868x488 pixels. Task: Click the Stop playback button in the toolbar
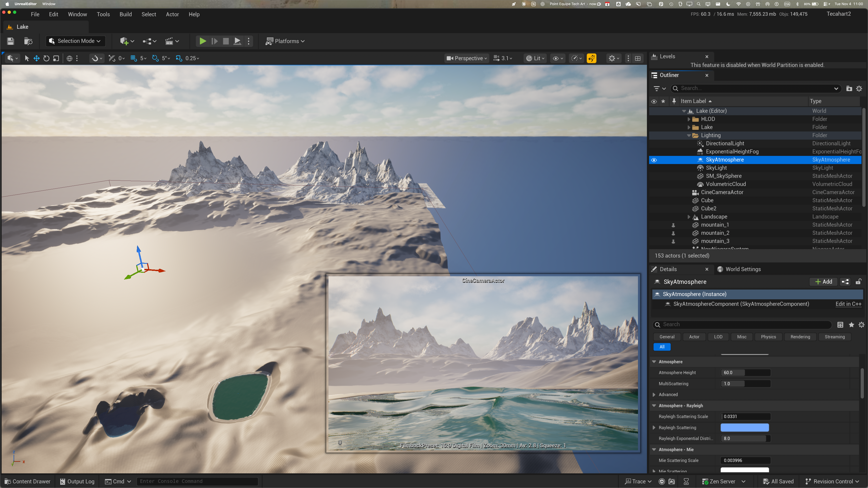click(x=226, y=41)
